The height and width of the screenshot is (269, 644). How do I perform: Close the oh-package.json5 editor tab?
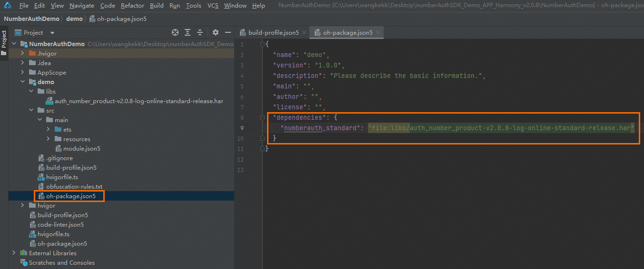pyautogui.click(x=378, y=33)
